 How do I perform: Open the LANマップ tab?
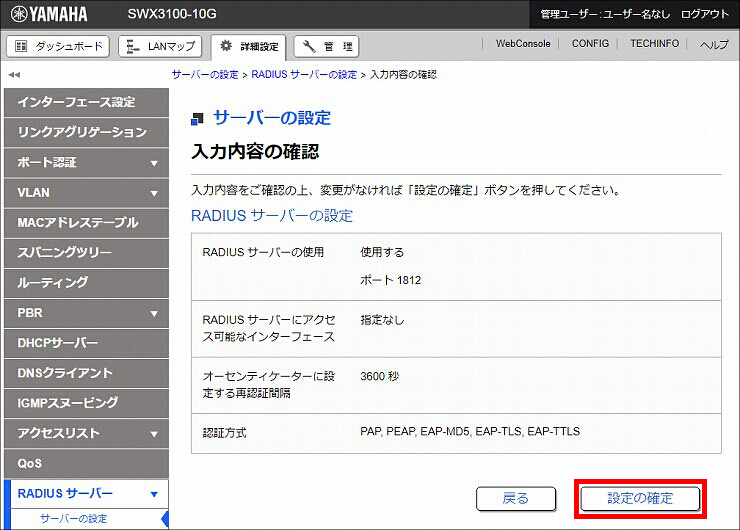point(160,46)
